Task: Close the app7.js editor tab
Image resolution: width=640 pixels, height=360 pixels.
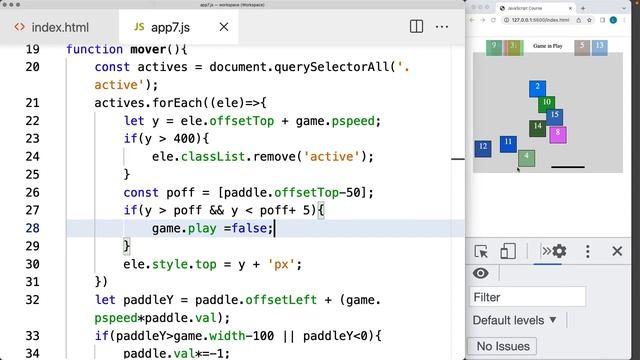Action: [224, 27]
